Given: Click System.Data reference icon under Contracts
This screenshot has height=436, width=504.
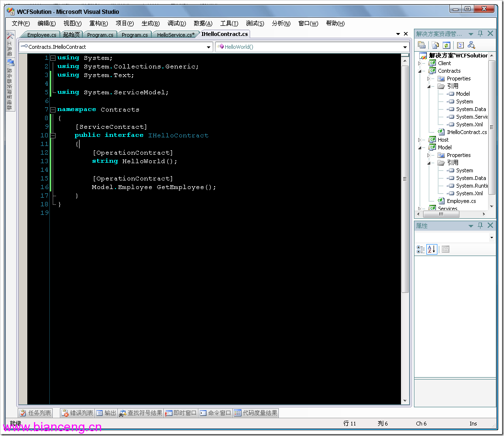Looking at the screenshot, I should coord(451,109).
